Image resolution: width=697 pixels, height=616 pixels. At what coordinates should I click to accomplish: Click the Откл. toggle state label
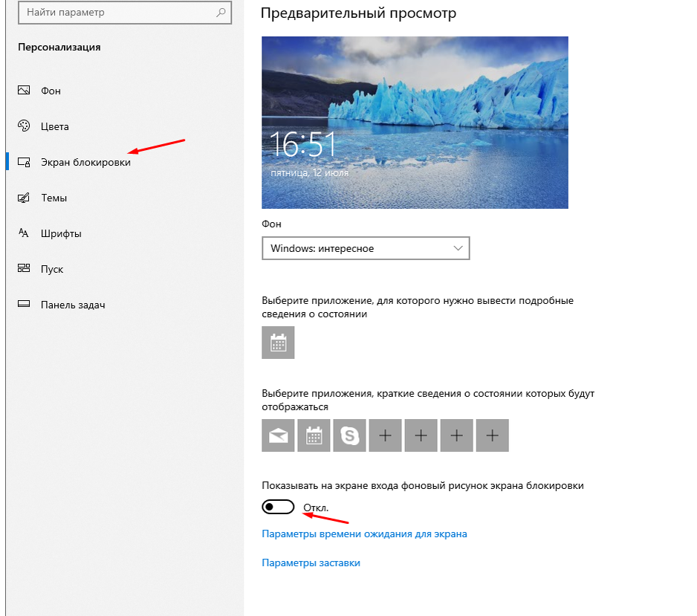click(316, 508)
